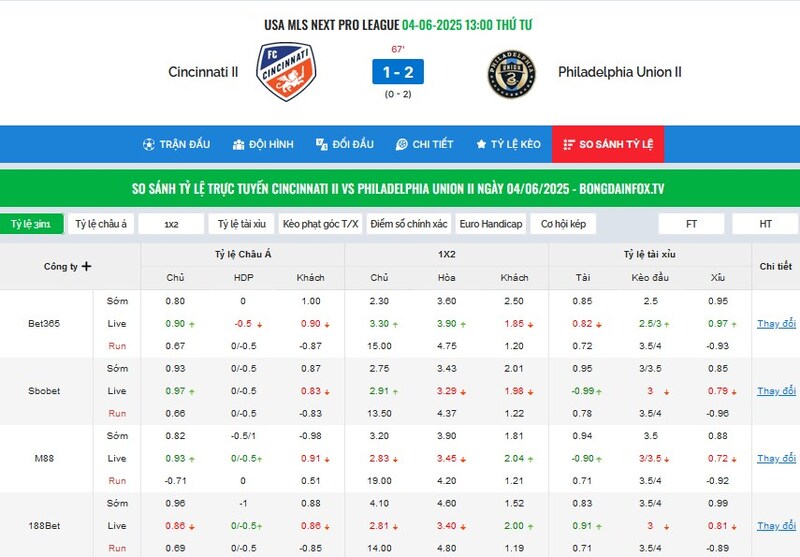
Task: Open Thay đổi link for 188Bet
Action: 776,525
